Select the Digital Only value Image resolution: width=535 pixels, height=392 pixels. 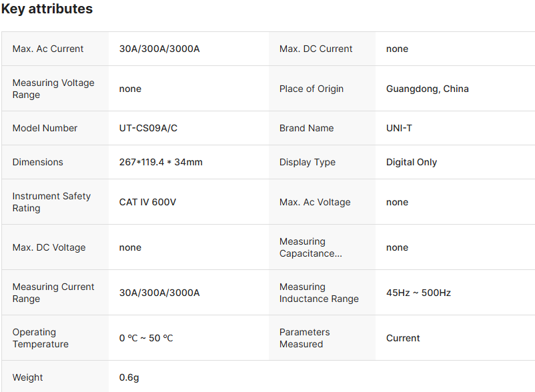tap(412, 162)
